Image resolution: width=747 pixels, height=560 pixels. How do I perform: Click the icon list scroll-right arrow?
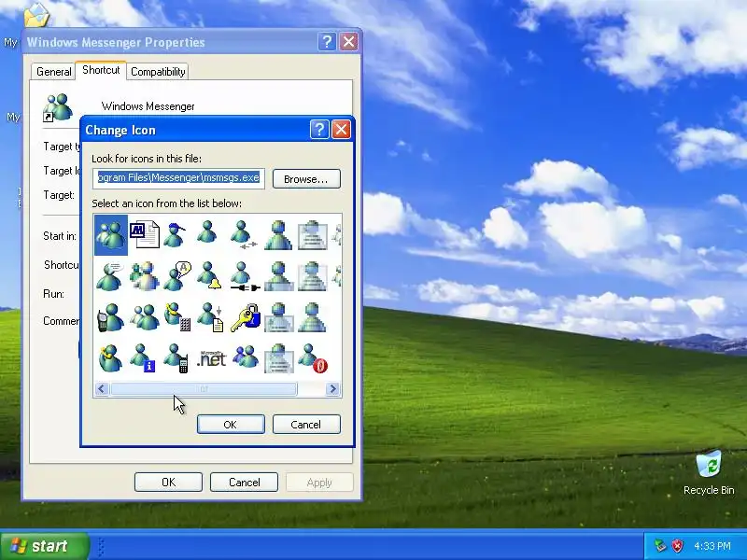(x=333, y=389)
